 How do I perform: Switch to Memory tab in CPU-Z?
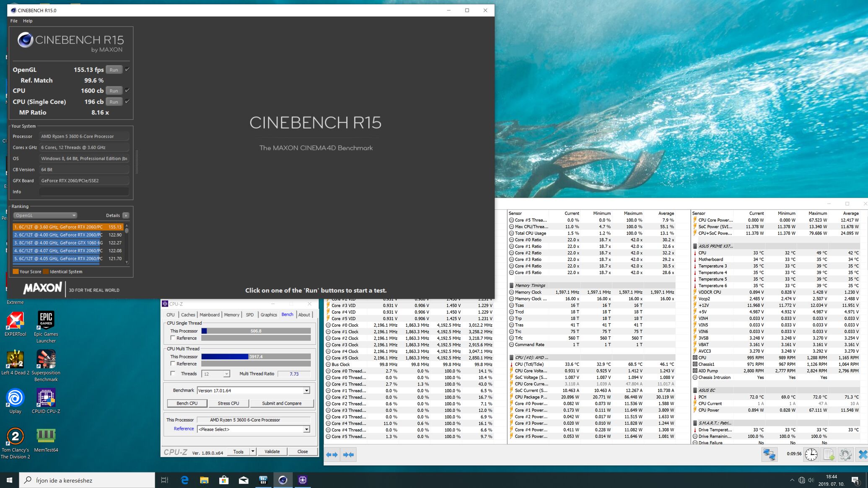(x=232, y=315)
